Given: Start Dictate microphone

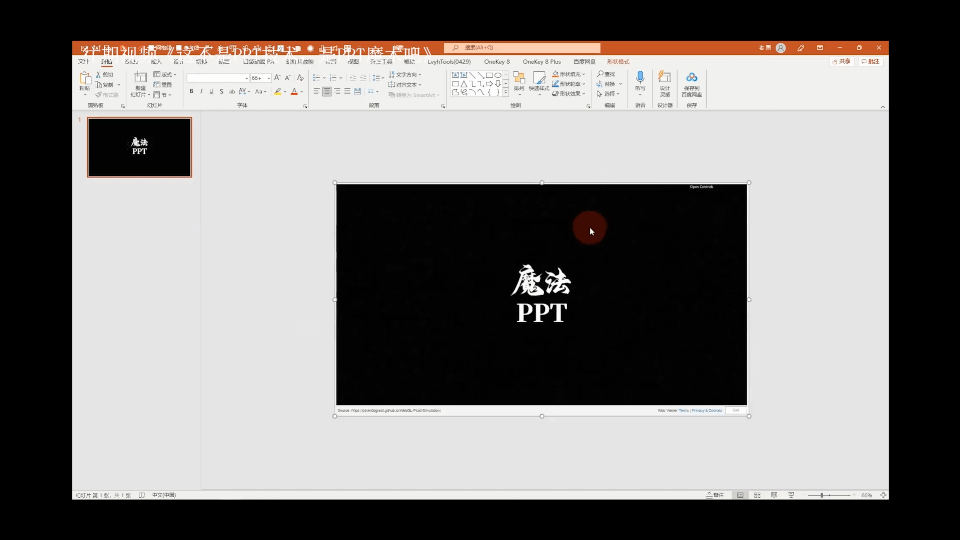Looking at the screenshot, I should 640,78.
